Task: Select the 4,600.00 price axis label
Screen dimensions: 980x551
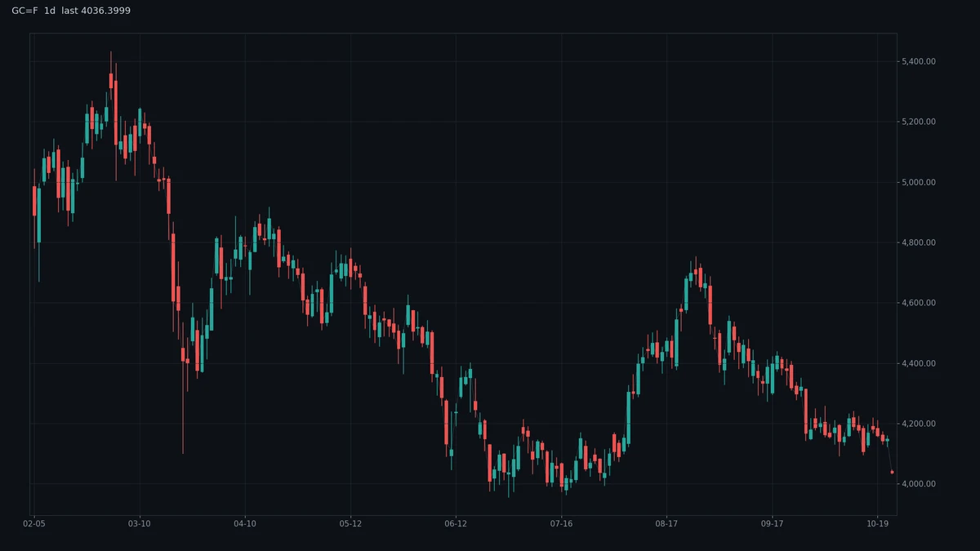Action: (919, 303)
